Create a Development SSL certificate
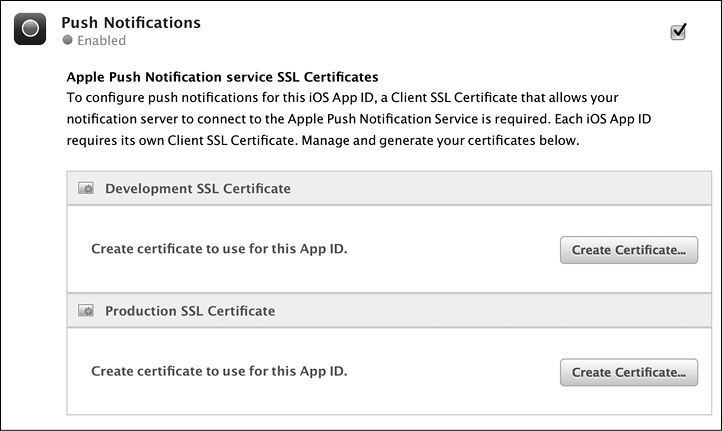The height and width of the screenshot is (431, 723). coord(628,250)
